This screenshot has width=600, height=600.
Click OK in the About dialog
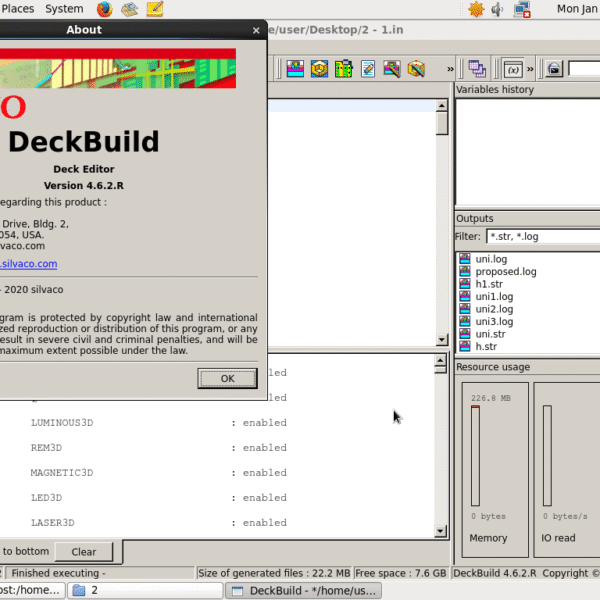click(227, 378)
